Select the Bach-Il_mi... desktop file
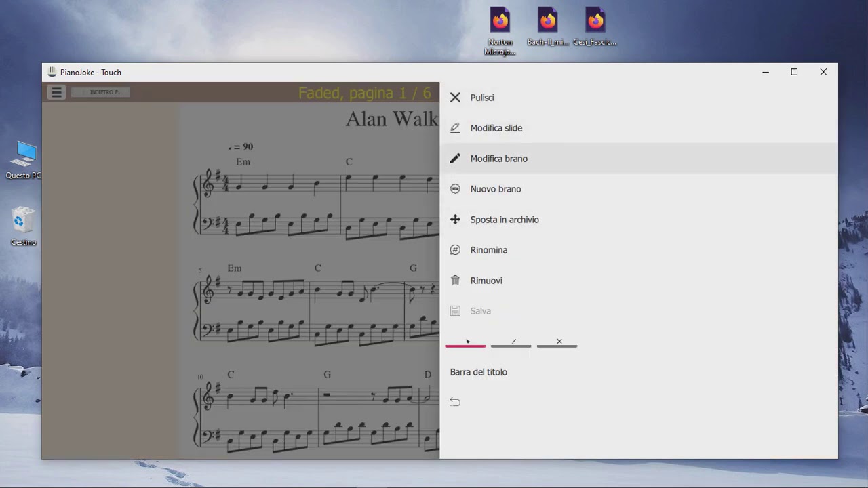 point(548,27)
